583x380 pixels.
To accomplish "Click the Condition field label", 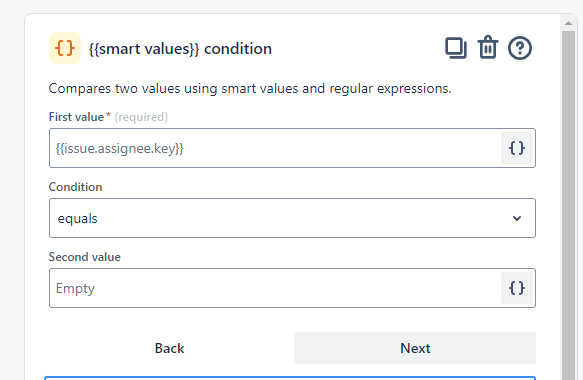I will [x=75, y=187].
